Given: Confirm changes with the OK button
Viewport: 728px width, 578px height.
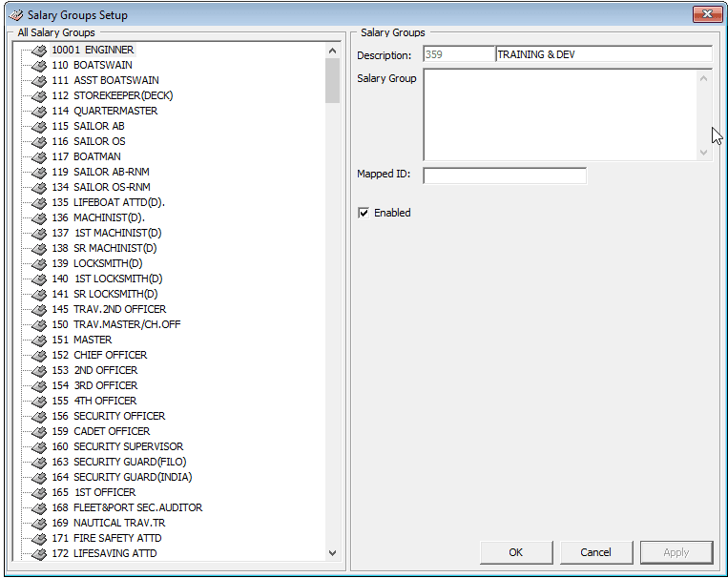Looking at the screenshot, I should point(516,552).
